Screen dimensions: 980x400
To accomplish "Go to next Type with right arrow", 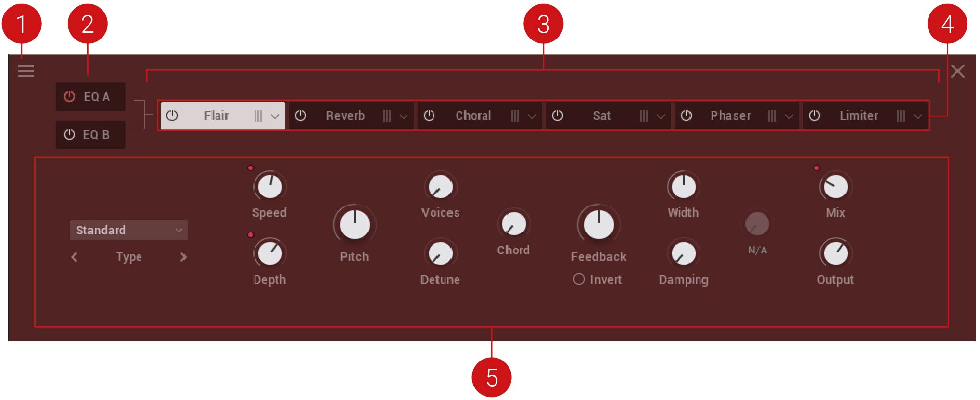I will click(x=183, y=257).
